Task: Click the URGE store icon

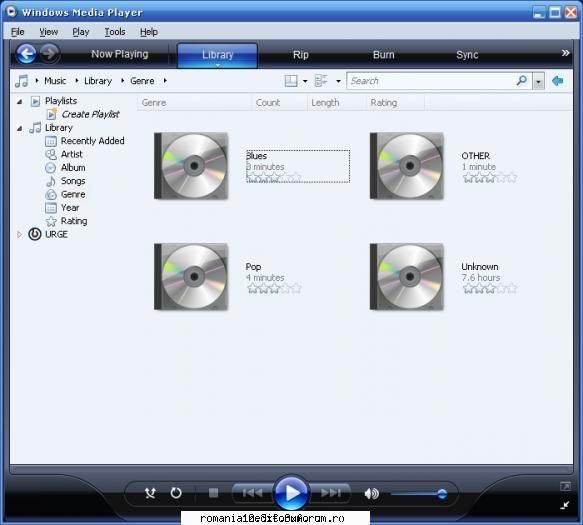Action: coord(35,234)
